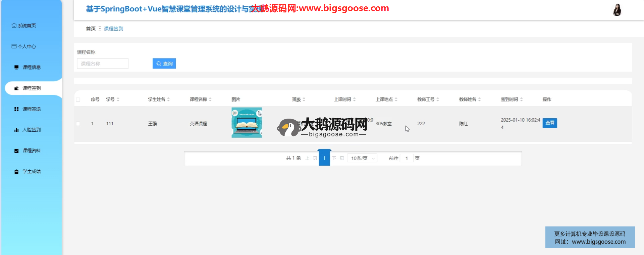Open the 英语课程 course thumbnail image
This screenshot has width=644, height=255.
pos(247,123)
